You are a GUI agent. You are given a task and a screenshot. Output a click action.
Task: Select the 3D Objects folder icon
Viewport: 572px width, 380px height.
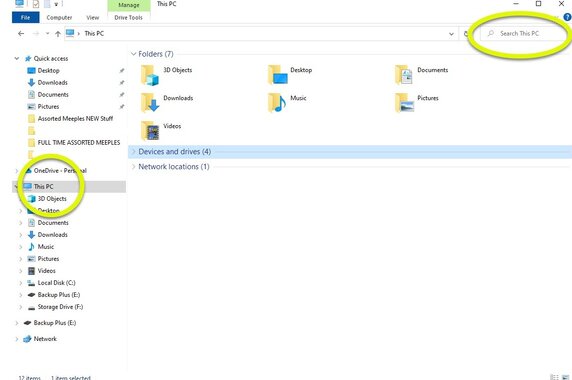150,75
